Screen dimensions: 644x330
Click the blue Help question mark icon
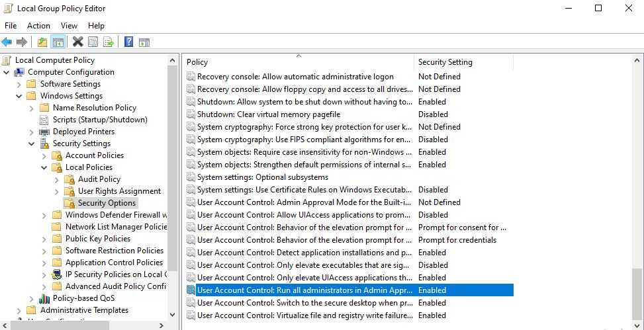tap(128, 42)
